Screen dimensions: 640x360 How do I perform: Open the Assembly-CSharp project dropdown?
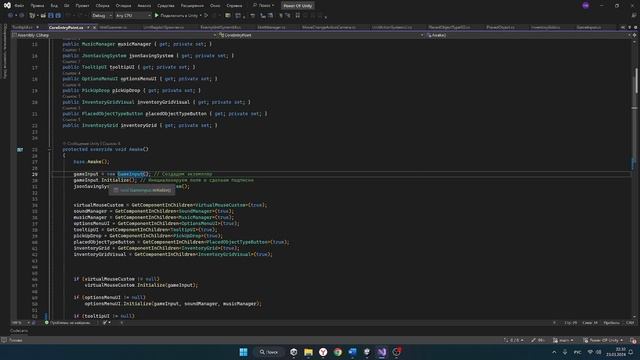pyautogui.click(x=113, y=35)
